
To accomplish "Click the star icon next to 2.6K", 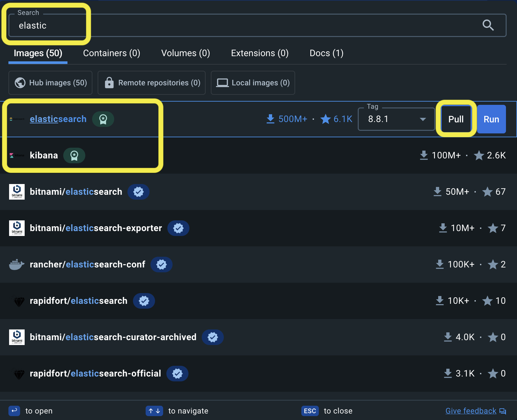I will point(479,155).
